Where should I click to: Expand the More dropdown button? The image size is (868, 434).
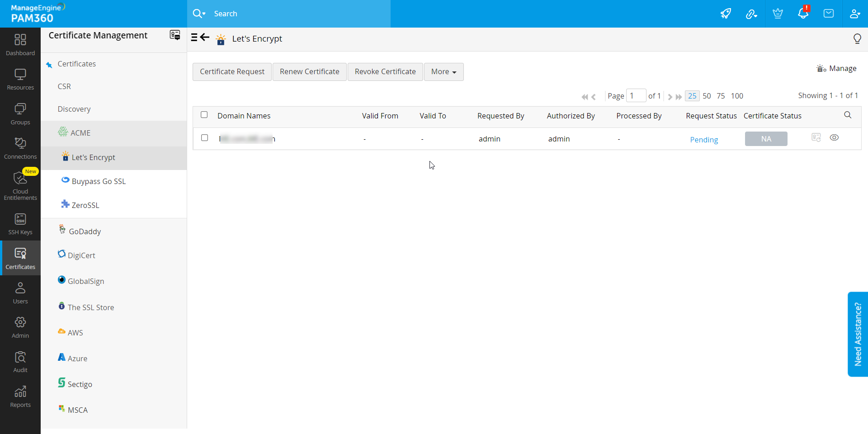point(443,72)
